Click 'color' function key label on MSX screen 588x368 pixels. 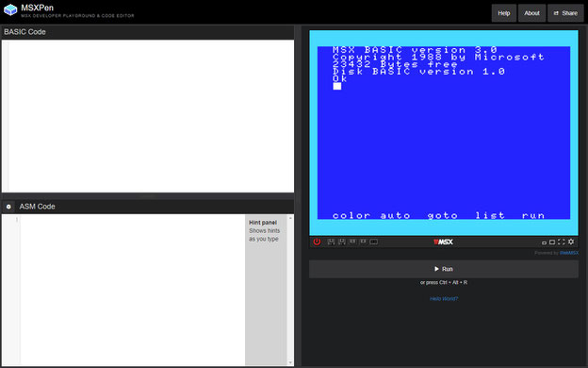(351, 215)
